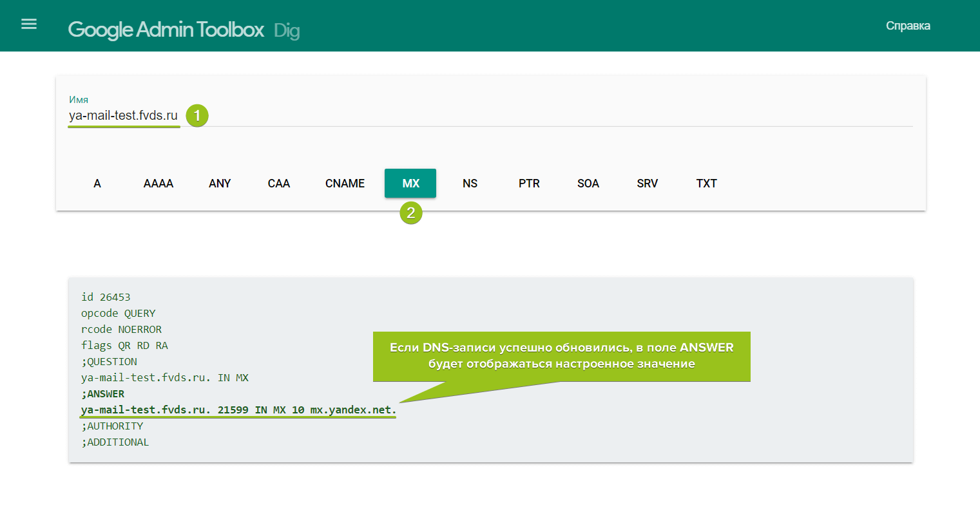This screenshot has height=510, width=980.
Task: Select the CNAME record type
Action: coord(345,184)
